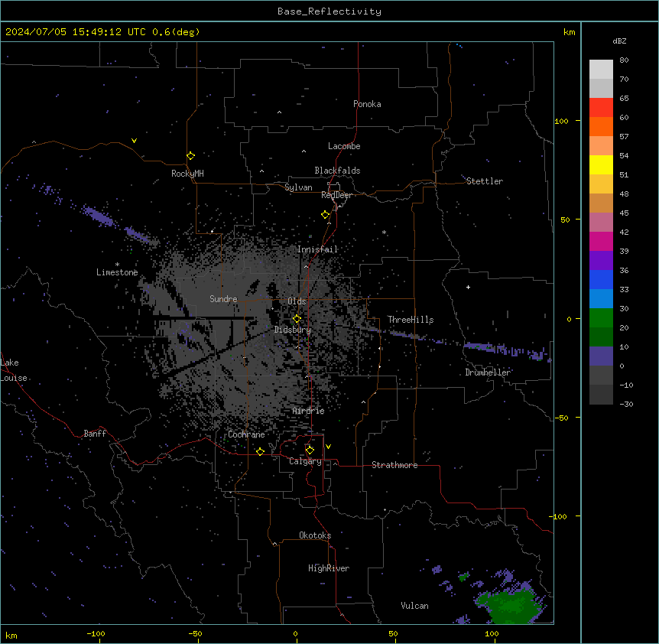Click the yellow diamond marker above RockyMH
659x644 pixels.
190,156
